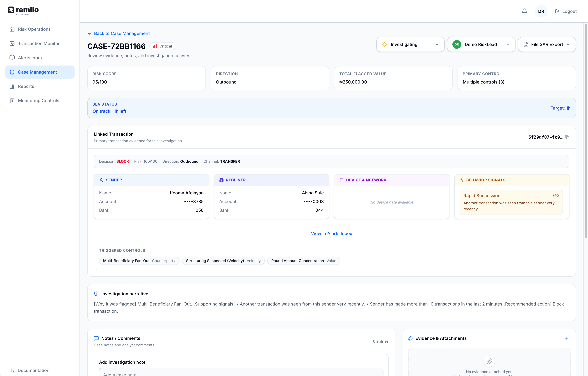Image resolution: width=588 pixels, height=376 pixels.
Task: Copy the linked transaction ID
Action: 567,137
